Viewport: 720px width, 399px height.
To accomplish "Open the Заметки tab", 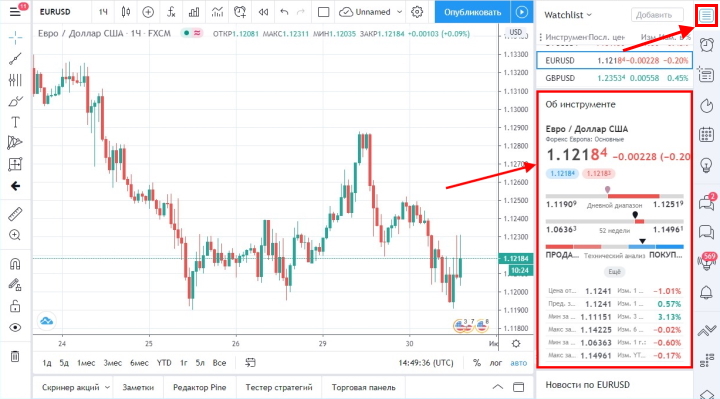I will click(x=138, y=388).
